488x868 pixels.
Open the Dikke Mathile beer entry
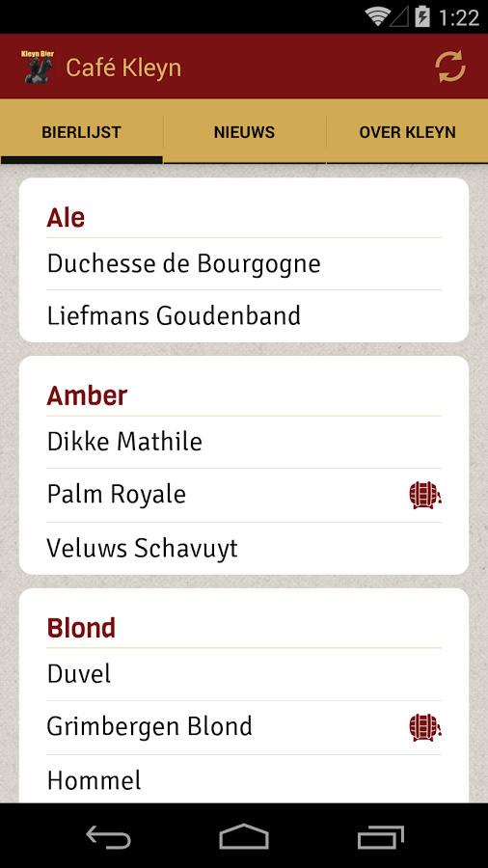[244, 443]
